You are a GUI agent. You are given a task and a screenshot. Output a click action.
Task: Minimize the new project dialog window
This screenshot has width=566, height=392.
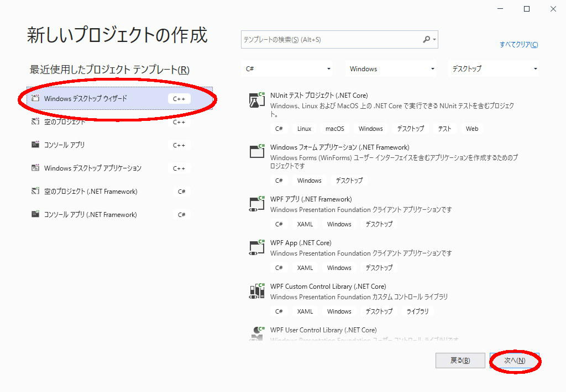[x=500, y=9]
